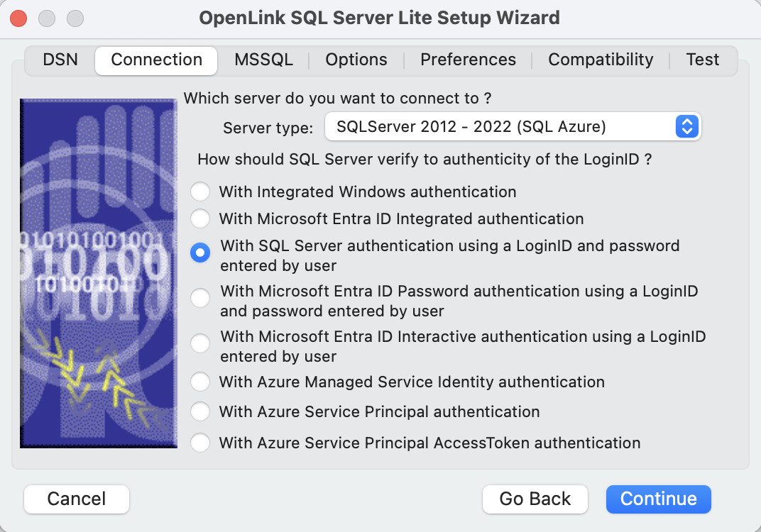Select SQL Server authentication with LoginID and password
The width and height of the screenshot is (761, 532).
(x=200, y=253)
